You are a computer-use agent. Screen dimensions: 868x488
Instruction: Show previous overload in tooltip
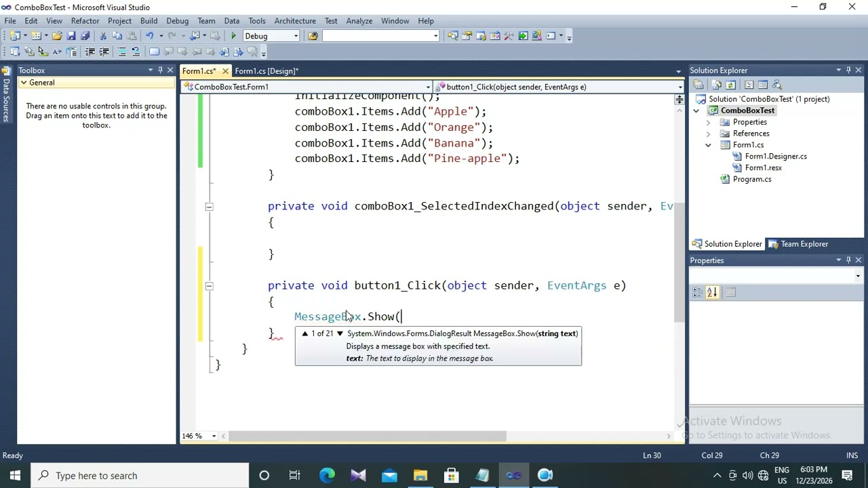[304, 333]
